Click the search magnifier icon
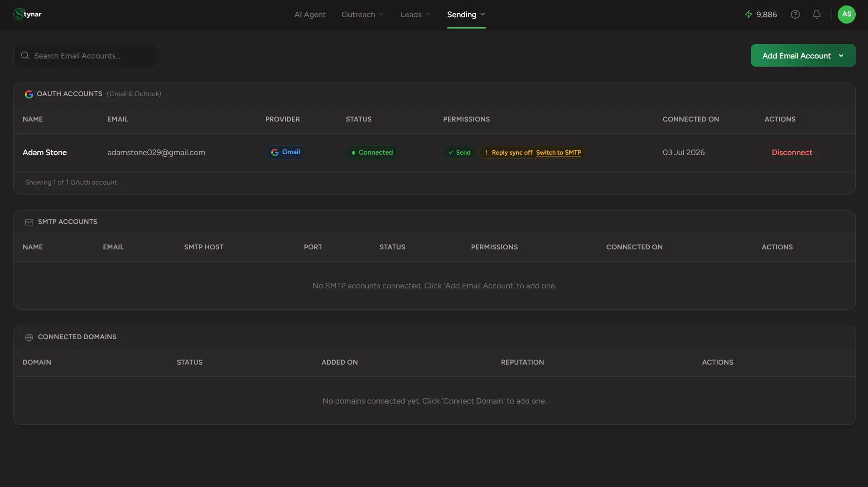 (x=25, y=55)
